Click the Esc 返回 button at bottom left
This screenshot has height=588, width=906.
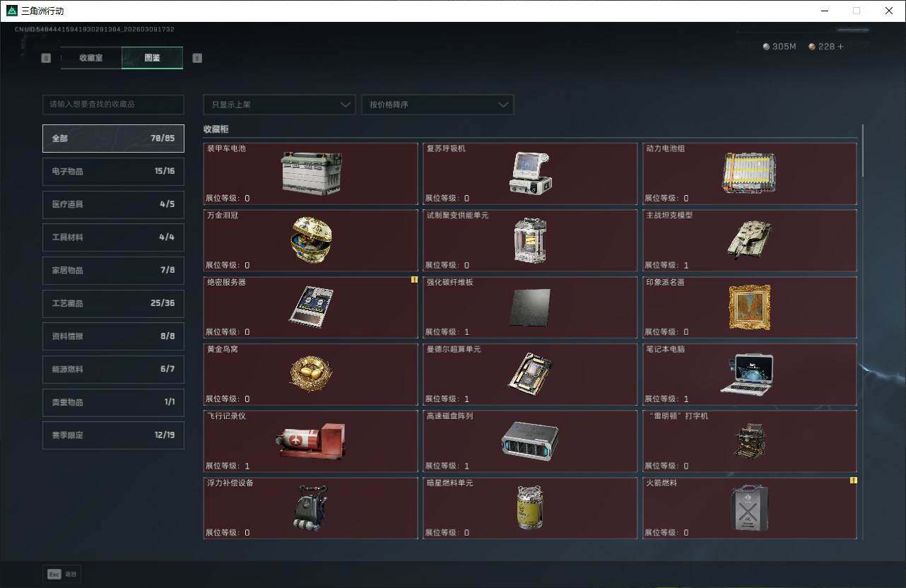click(x=61, y=574)
